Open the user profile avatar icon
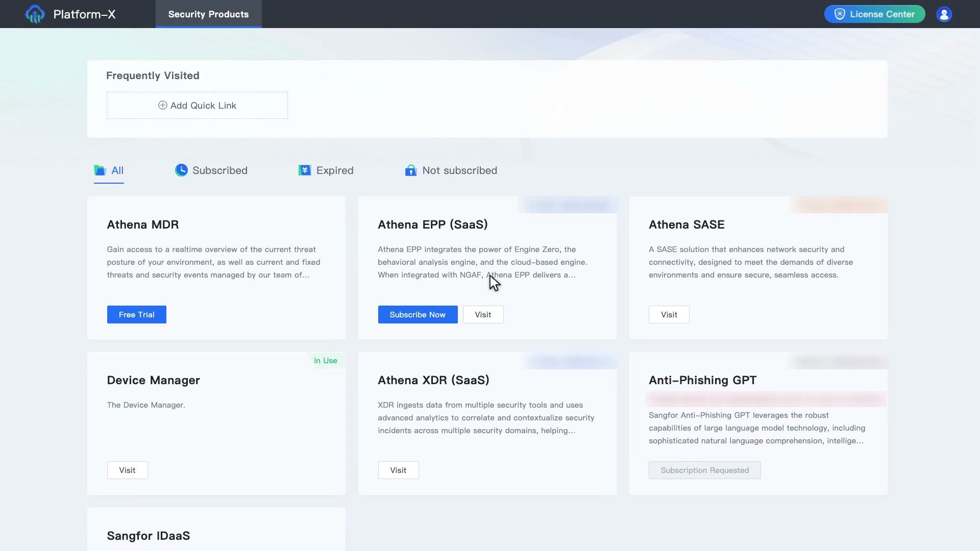The width and height of the screenshot is (980, 551). click(944, 14)
